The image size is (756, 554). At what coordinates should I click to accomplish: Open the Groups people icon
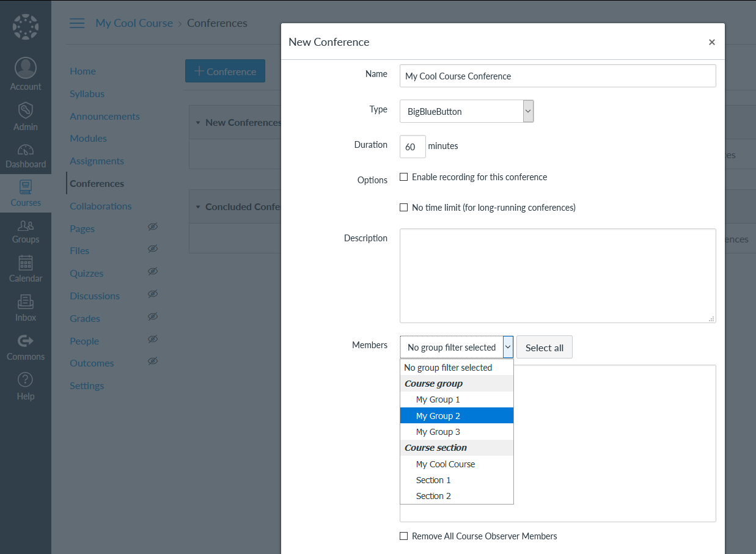point(26,225)
